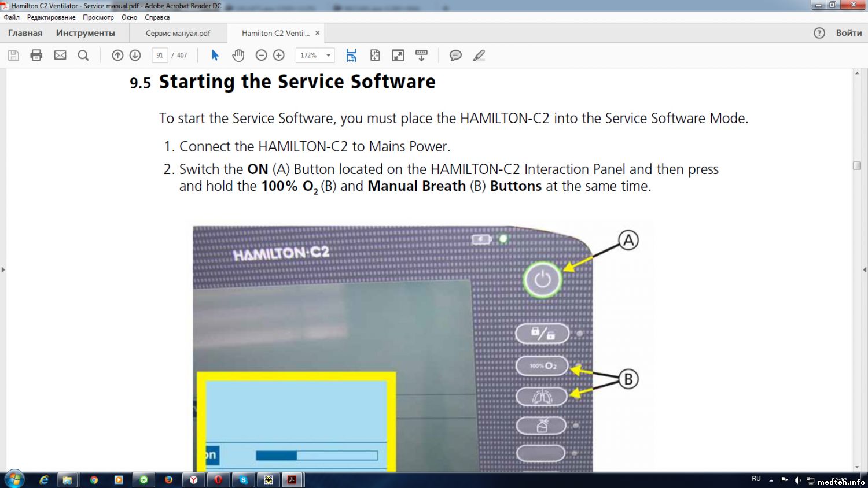
Task: Open the Просмотр menu
Action: [98, 17]
